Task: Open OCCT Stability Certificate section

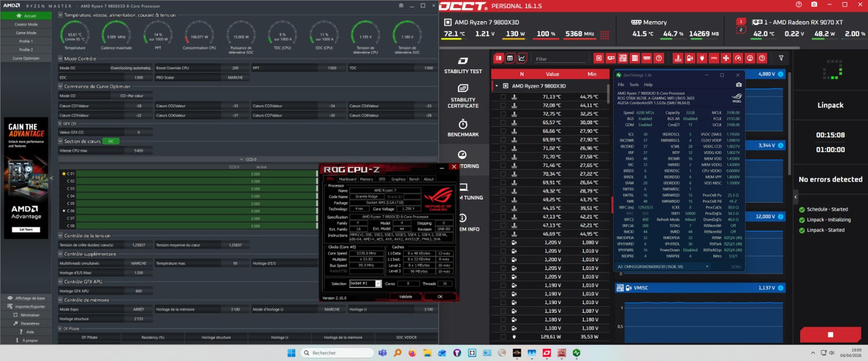Action: (462, 96)
